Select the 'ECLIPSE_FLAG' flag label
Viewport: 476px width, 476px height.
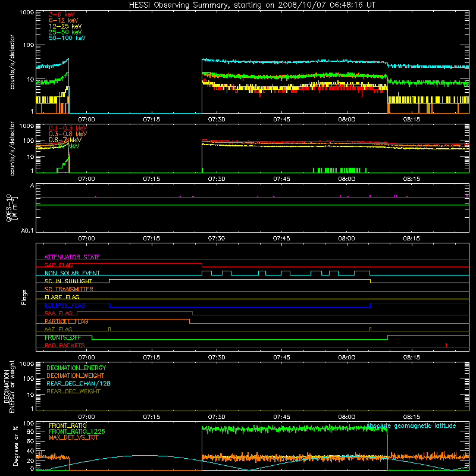click(x=65, y=305)
